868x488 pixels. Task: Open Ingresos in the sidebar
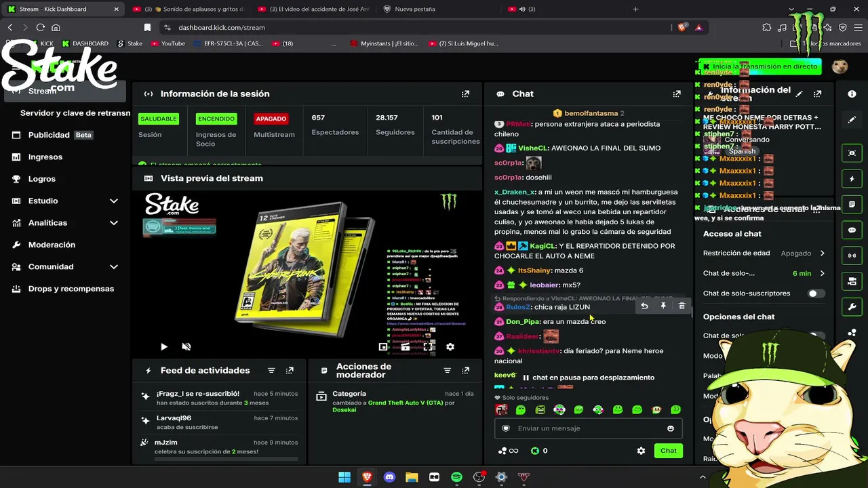tap(65, 157)
